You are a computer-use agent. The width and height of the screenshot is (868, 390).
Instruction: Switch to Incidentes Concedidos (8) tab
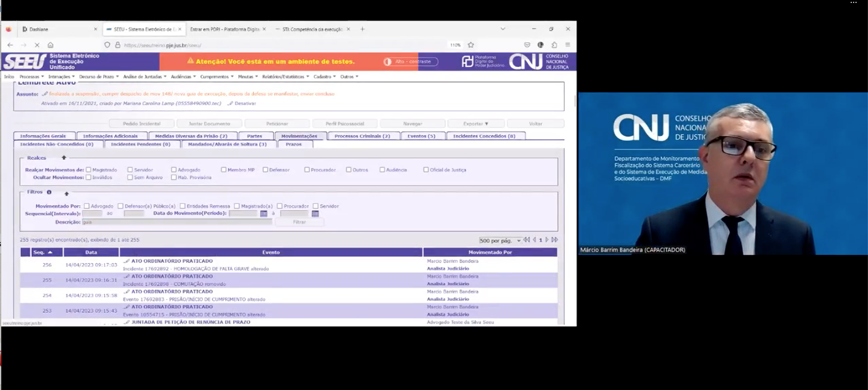(485, 136)
